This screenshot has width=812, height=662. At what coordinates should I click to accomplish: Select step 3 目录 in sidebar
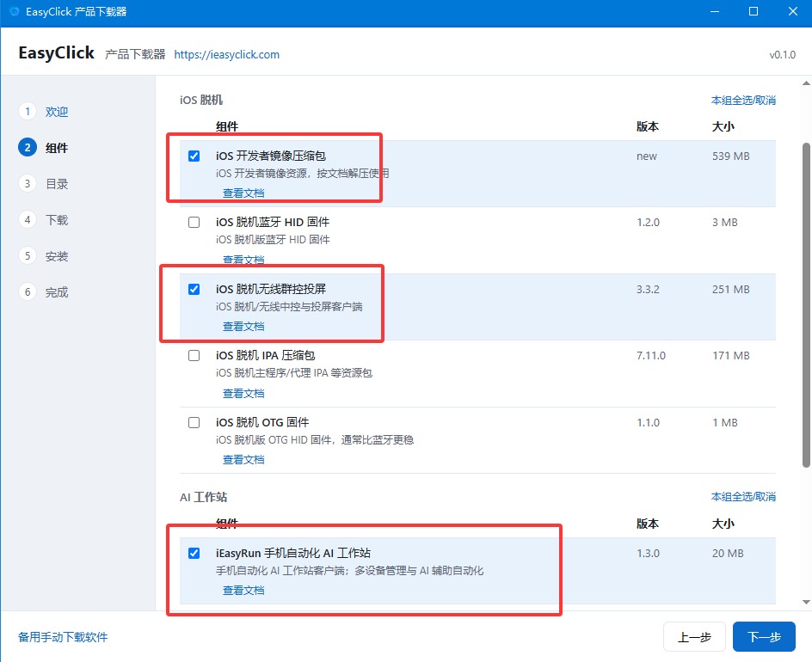click(44, 184)
